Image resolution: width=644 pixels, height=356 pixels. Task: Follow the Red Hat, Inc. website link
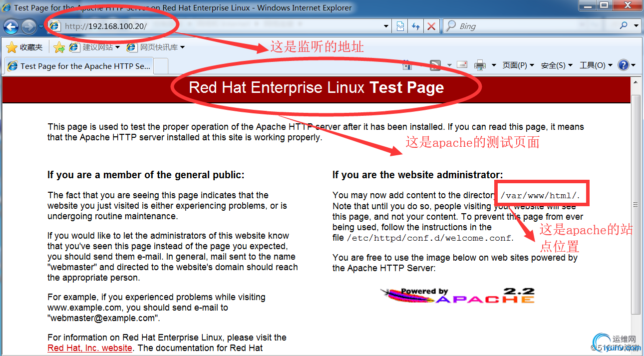pos(90,348)
